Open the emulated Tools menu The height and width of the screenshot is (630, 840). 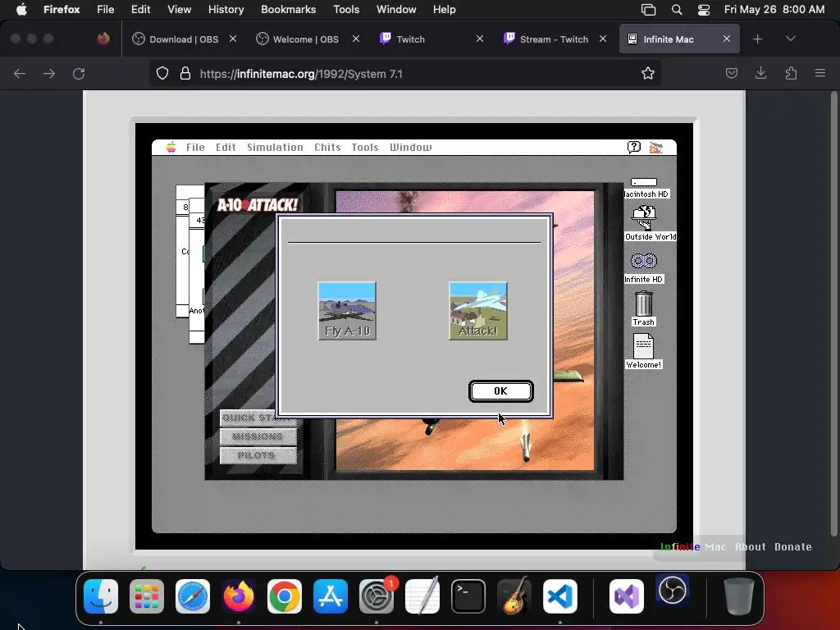365,148
